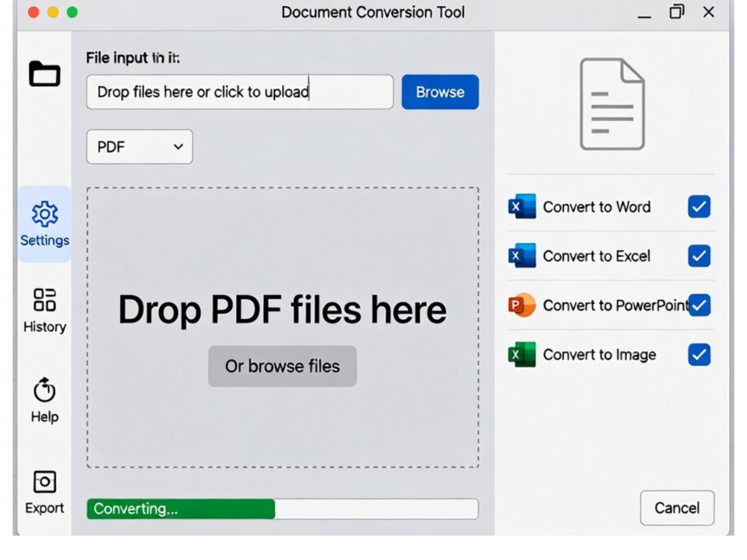Click the red macOS close dot
The width and height of the screenshot is (747, 560).
[34, 12]
